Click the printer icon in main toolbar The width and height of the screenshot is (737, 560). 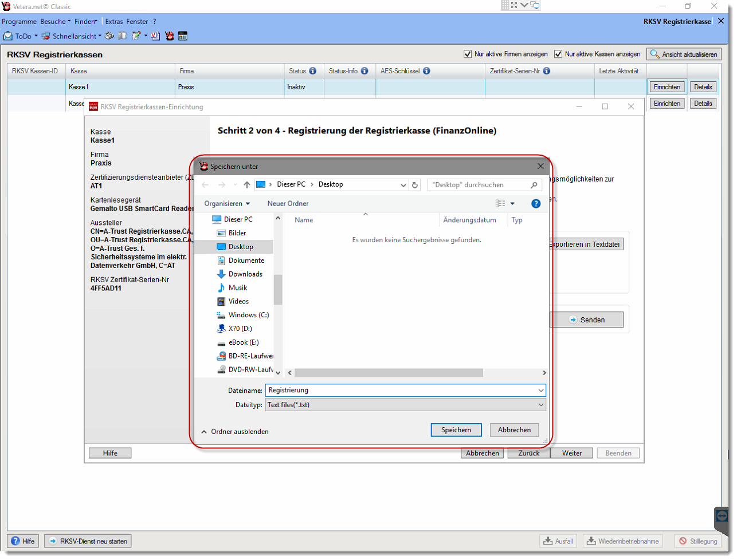[x=109, y=36]
